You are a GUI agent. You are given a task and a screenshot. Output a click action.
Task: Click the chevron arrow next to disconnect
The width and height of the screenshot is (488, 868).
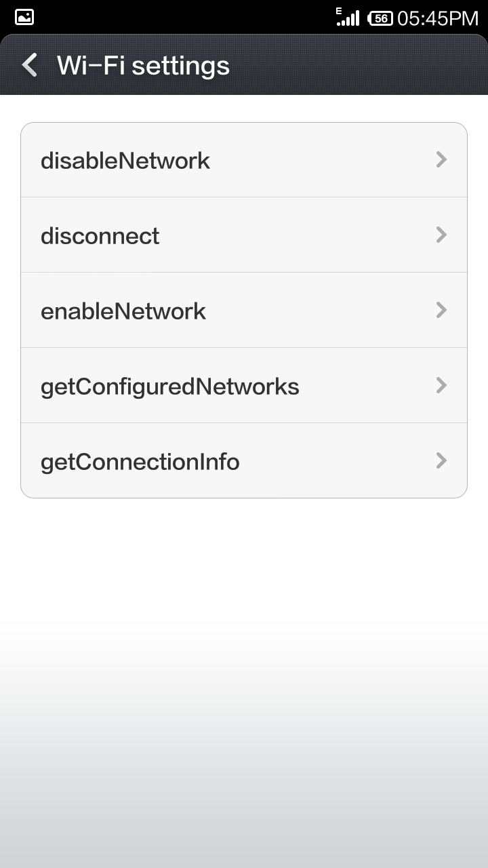(441, 235)
